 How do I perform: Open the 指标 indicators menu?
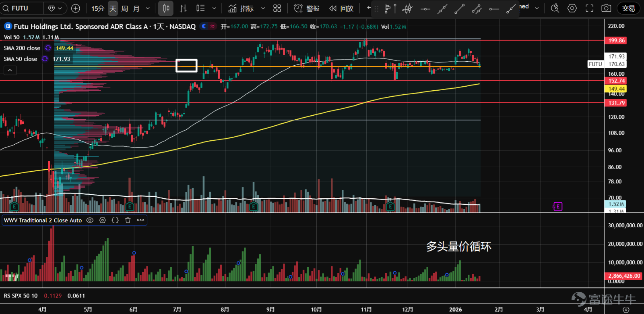tap(241, 8)
